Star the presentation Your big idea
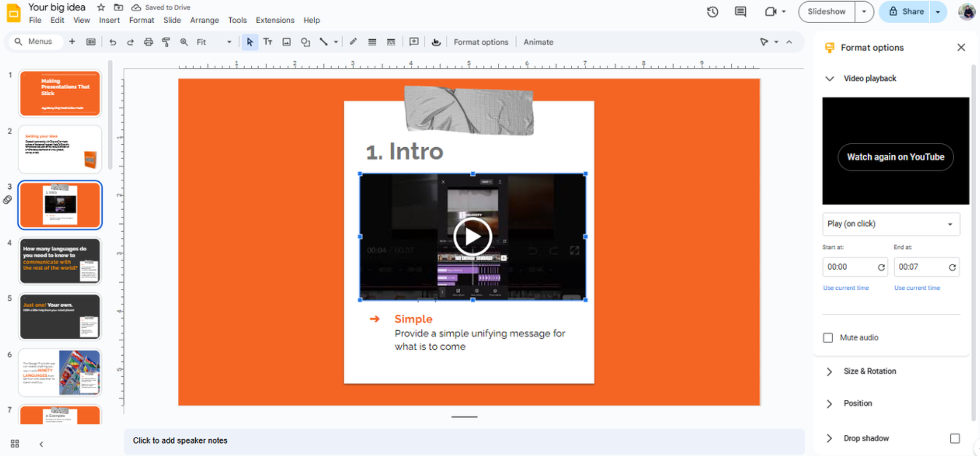Screen dimensions: 980x456 coord(101,7)
